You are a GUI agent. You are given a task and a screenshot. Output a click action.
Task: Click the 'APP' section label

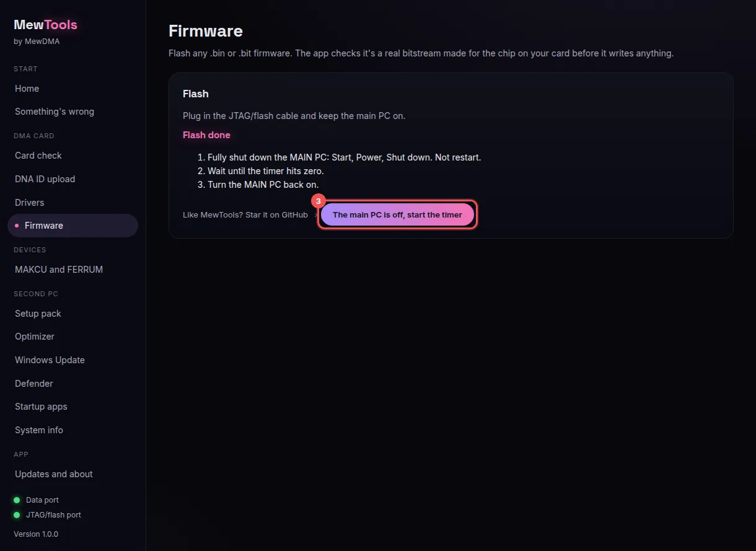pyautogui.click(x=21, y=454)
